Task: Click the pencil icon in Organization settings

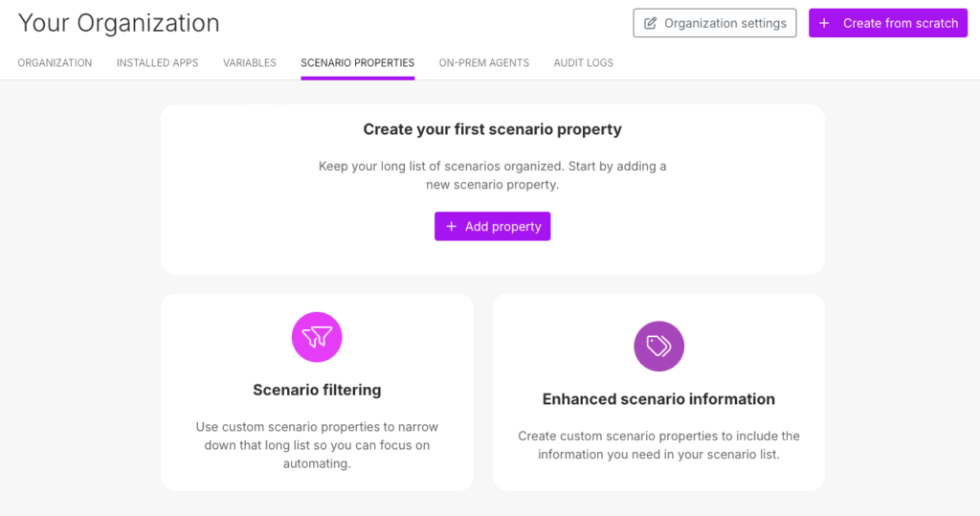Action: (651, 23)
